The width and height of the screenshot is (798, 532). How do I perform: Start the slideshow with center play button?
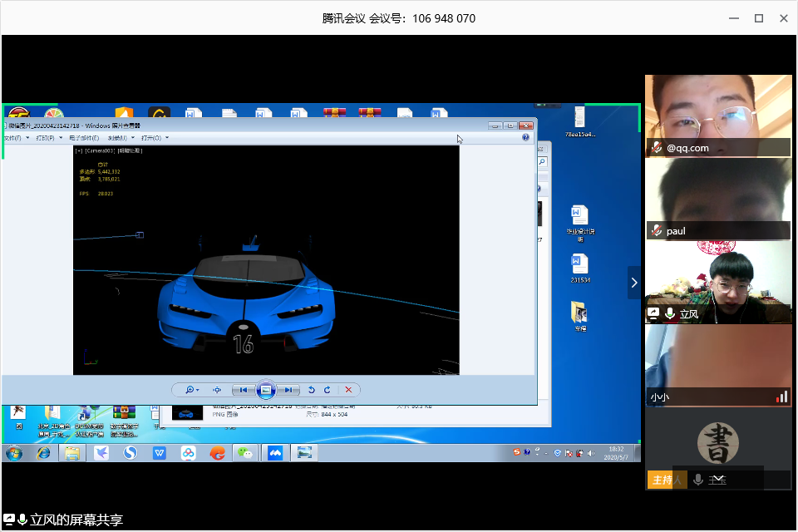[x=265, y=389]
